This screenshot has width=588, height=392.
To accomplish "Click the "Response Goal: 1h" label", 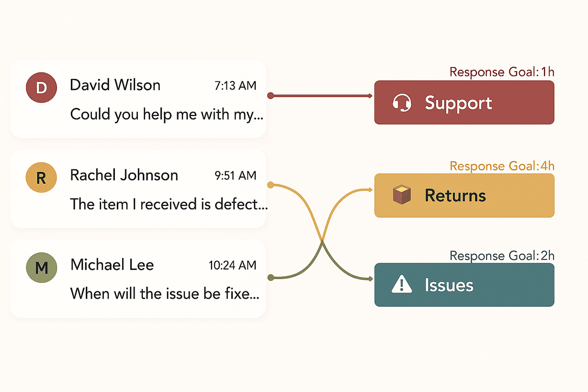I will click(x=502, y=72).
